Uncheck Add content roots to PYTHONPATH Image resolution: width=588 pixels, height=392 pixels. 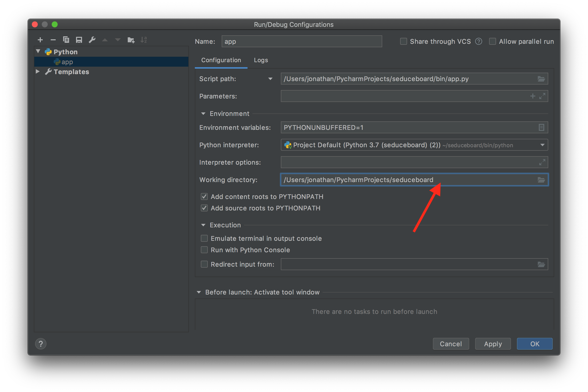204,196
